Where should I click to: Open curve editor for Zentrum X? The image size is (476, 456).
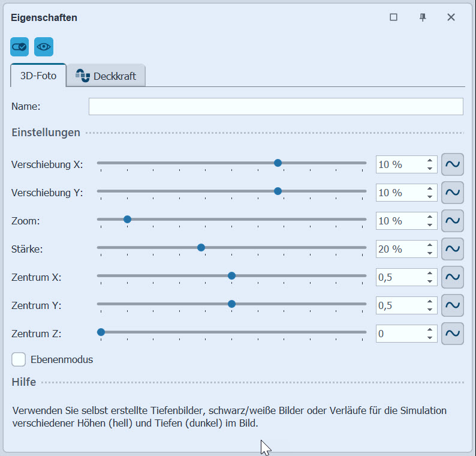click(453, 277)
